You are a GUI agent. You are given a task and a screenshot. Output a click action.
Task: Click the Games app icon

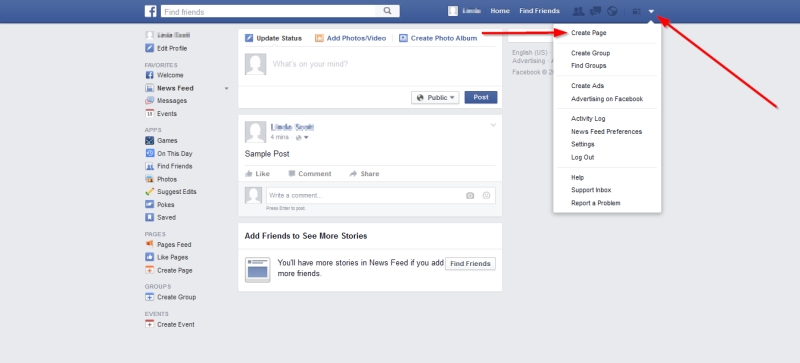click(x=149, y=140)
